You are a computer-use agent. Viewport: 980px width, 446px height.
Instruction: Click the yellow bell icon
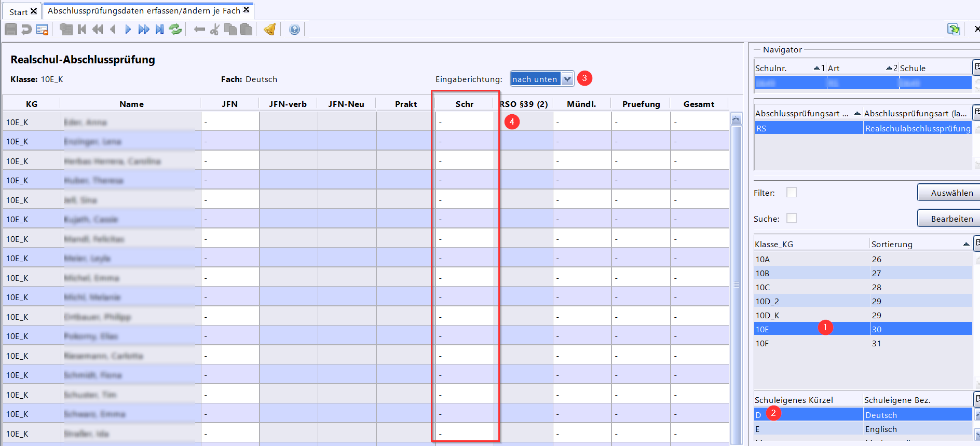[x=269, y=30]
